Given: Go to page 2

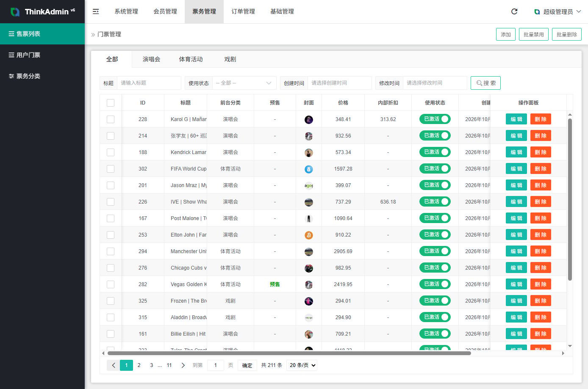Looking at the screenshot, I should coord(139,365).
